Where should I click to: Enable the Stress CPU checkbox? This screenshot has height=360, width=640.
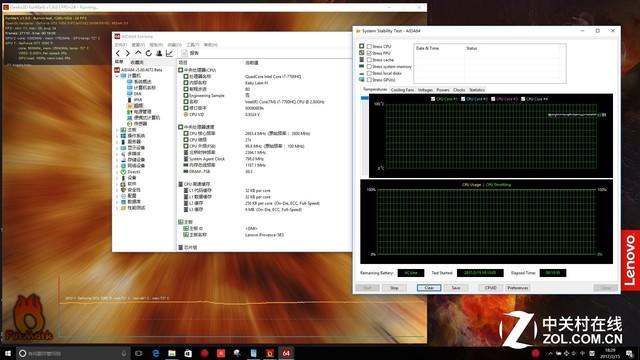pos(369,47)
